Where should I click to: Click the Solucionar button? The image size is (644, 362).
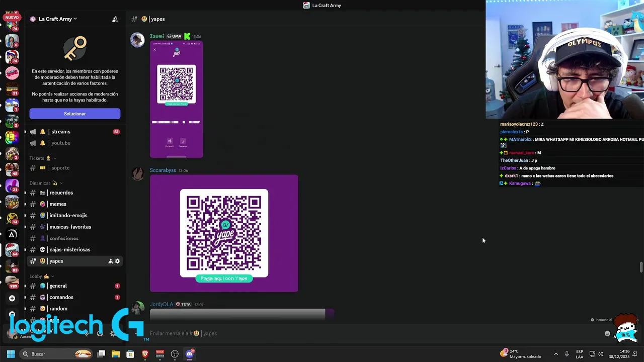click(x=75, y=114)
